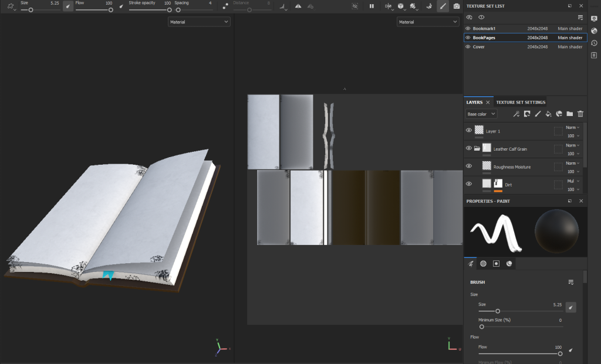Select the Bookmark1 texture set
The height and width of the screenshot is (364, 601).
(485, 28)
